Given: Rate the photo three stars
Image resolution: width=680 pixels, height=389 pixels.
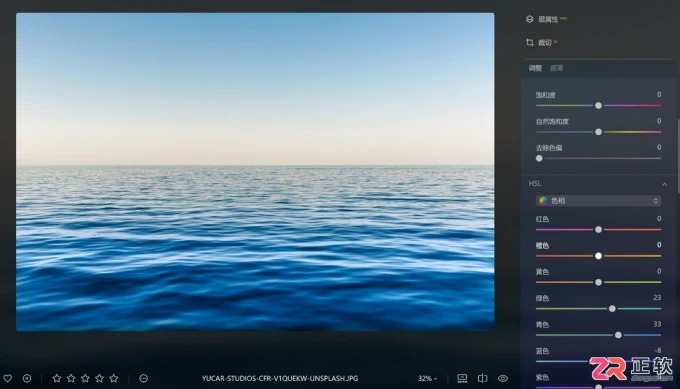Looking at the screenshot, I should coord(85,378).
